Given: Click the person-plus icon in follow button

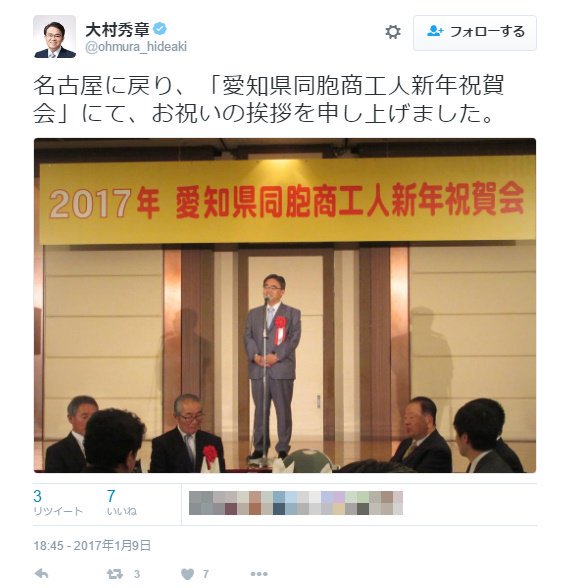Looking at the screenshot, I should (435, 32).
